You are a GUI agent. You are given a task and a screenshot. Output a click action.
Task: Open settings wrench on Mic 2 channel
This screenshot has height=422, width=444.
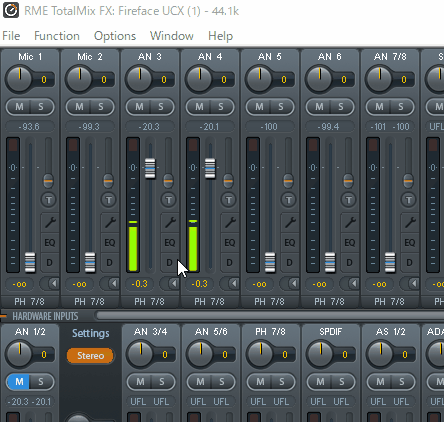coord(110,222)
